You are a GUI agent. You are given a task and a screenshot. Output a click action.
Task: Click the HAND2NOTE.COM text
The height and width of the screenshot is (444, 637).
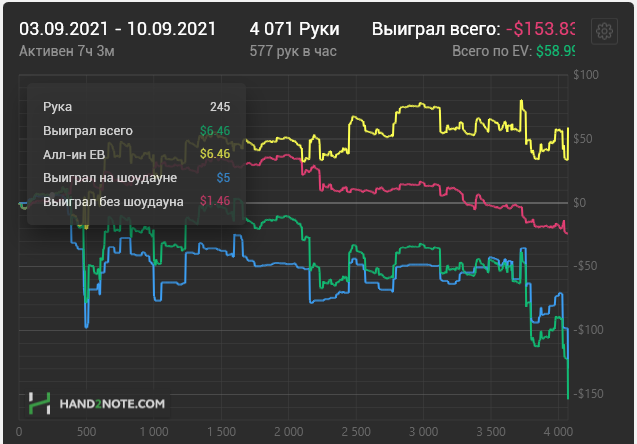tap(112, 403)
